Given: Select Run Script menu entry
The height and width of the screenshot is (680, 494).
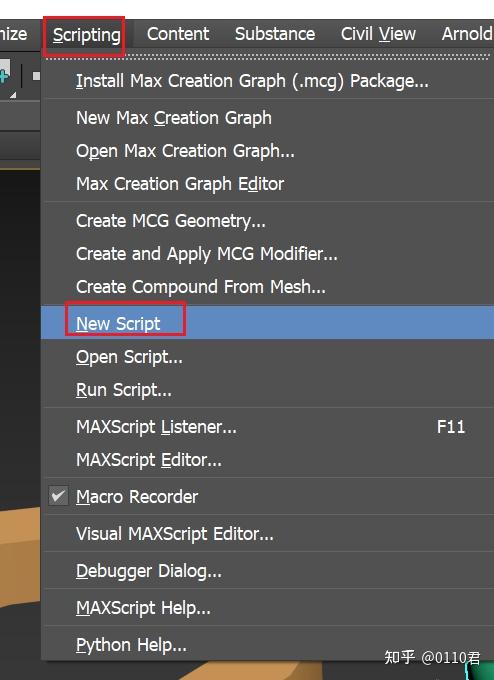Looking at the screenshot, I should (268, 390).
